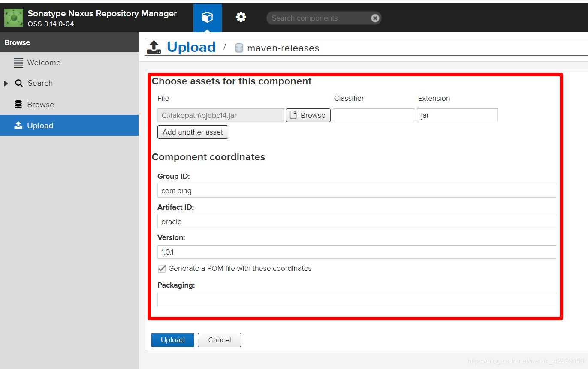This screenshot has width=588, height=369.
Task: Focus the Extension field containing jar
Action: tap(457, 115)
